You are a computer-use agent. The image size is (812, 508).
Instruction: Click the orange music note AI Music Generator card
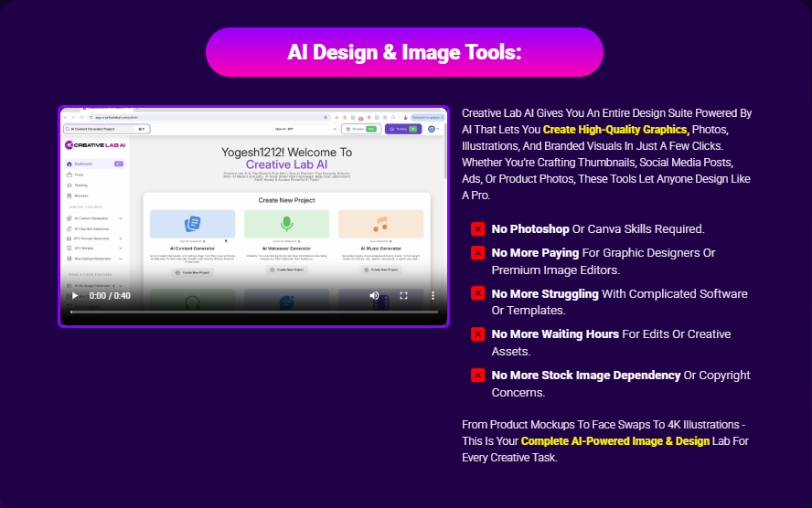click(x=380, y=224)
